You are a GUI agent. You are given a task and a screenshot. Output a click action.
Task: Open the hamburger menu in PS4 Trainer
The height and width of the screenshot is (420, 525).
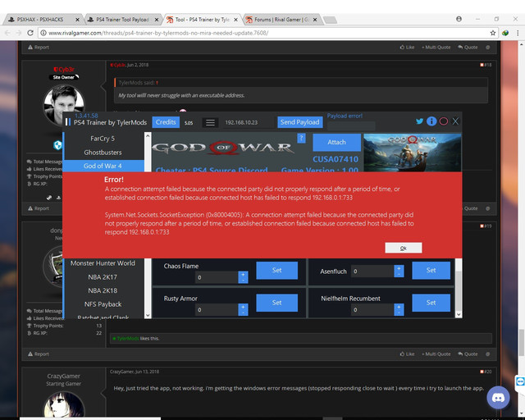click(x=210, y=122)
